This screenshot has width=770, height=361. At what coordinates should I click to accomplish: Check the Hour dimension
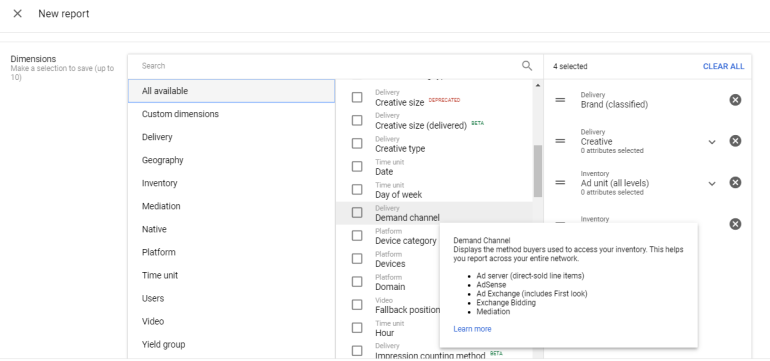(357, 328)
